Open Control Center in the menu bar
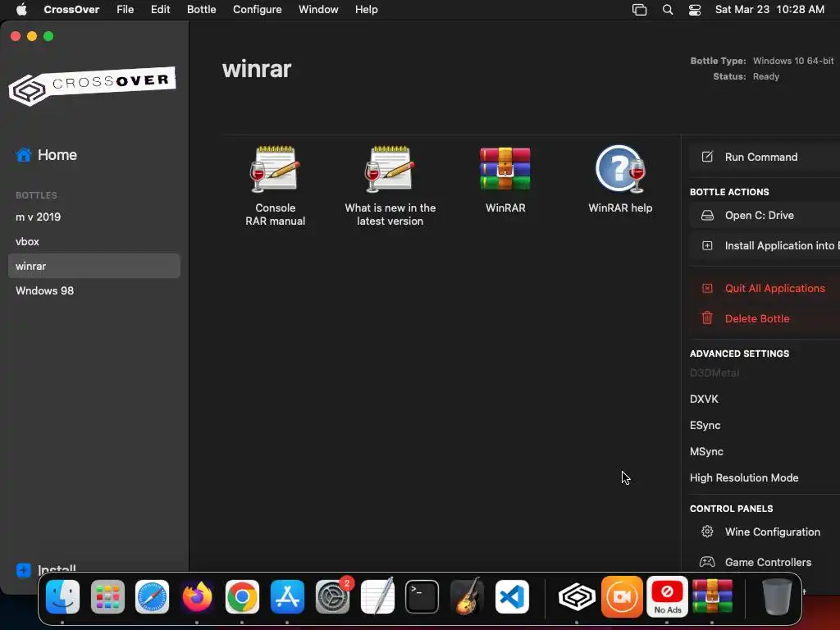 [x=695, y=10]
